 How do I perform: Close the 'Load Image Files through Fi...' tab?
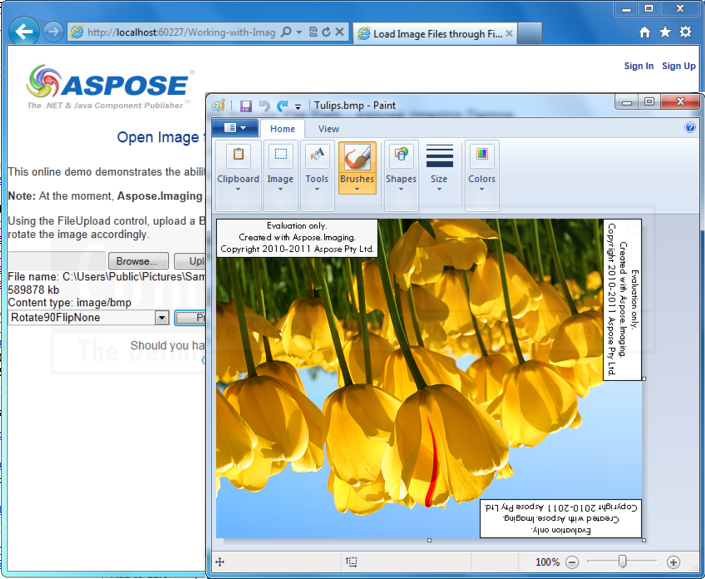[509, 34]
